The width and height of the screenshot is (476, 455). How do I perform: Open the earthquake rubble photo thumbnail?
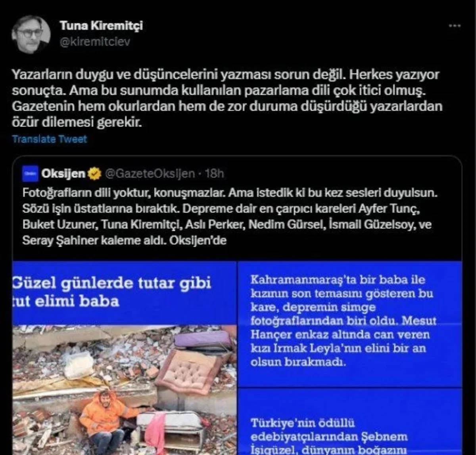coord(125,390)
